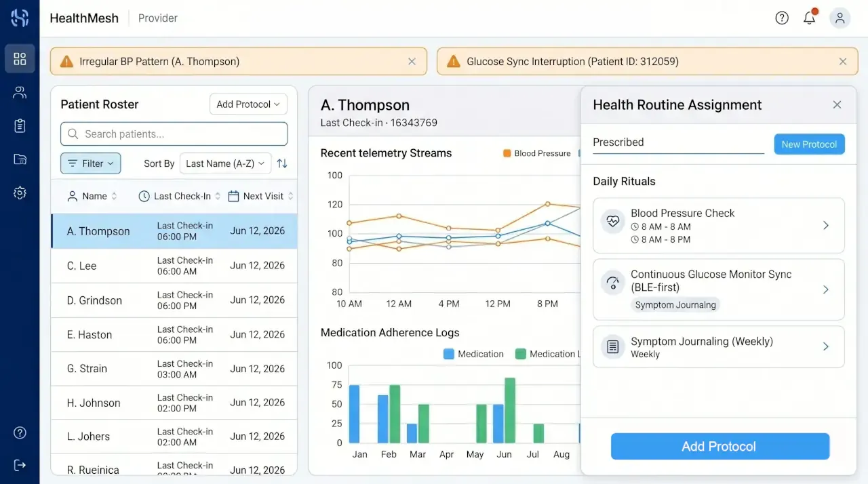Image resolution: width=868 pixels, height=484 pixels.
Task: Click the June green bar in chart
Action: coord(510,410)
